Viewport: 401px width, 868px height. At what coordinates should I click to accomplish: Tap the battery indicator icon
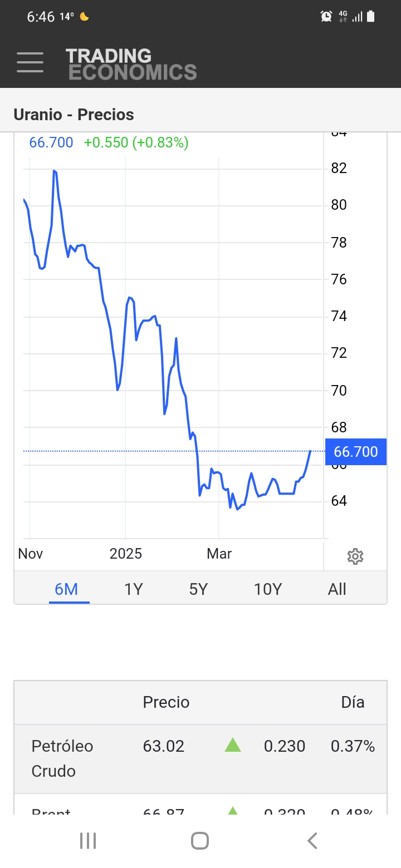pyautogui.click(x=371, y=17)
